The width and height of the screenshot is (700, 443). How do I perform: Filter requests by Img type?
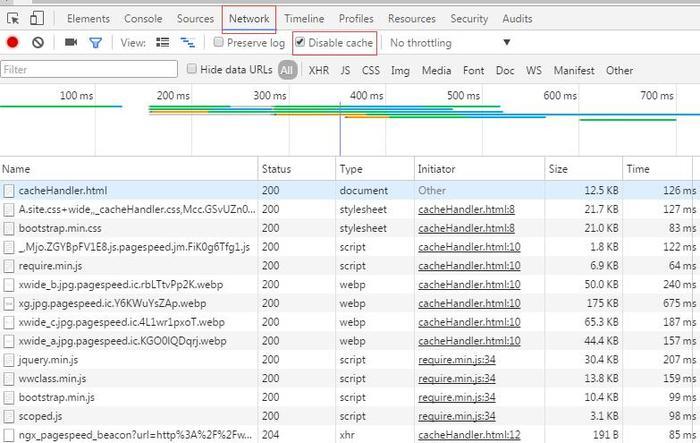(400, 71)
